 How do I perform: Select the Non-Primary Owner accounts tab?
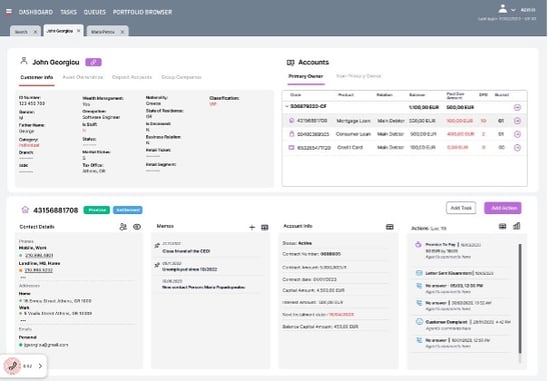pyautogui.click(x=359, y=76)
